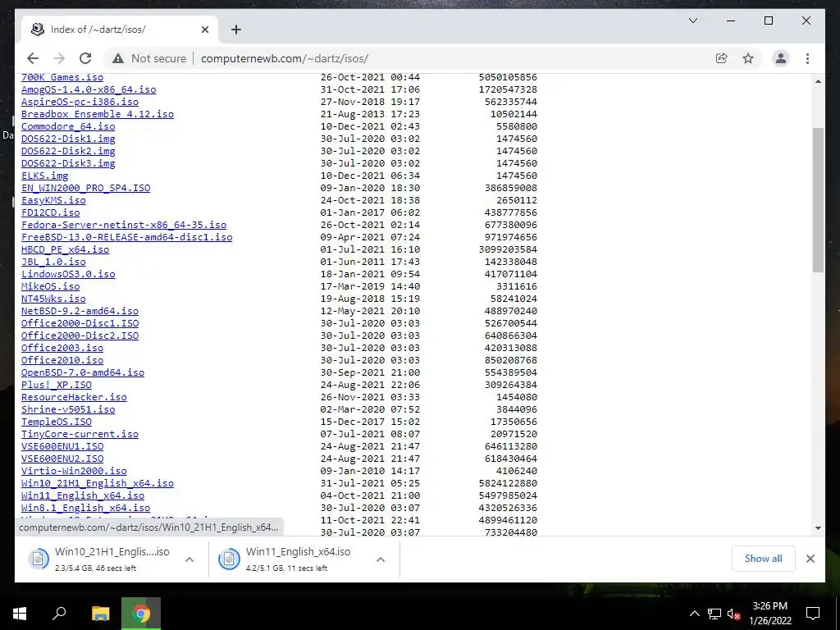Open File Explorer from the taskbar
This screenshot has width=840, height=630.
coord(100,614)
